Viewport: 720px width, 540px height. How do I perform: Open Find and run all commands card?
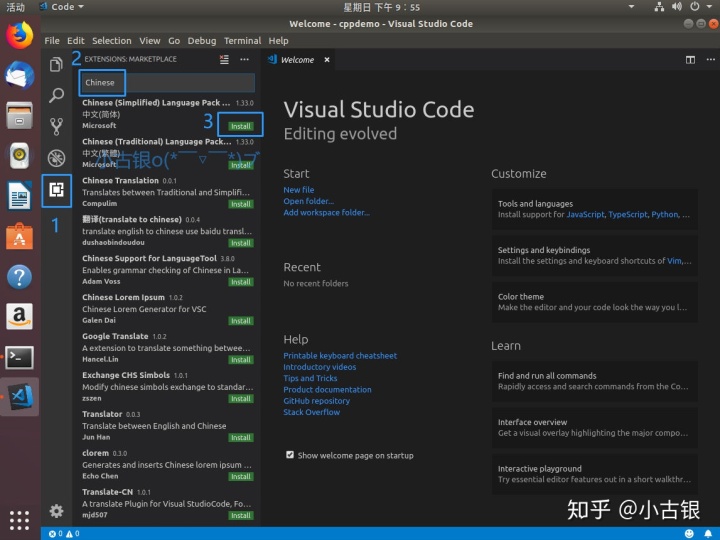595,381
